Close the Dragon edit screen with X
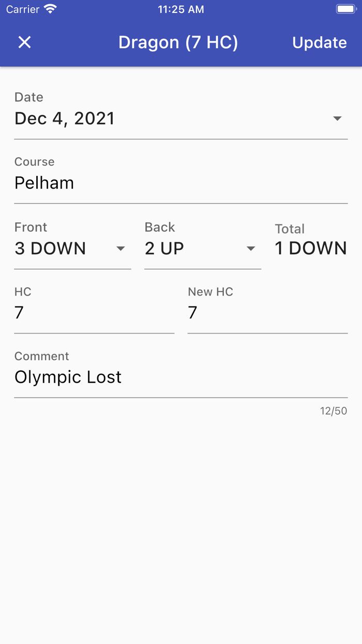362x644 pixels. pyautogui.click(x=24, y=42)
